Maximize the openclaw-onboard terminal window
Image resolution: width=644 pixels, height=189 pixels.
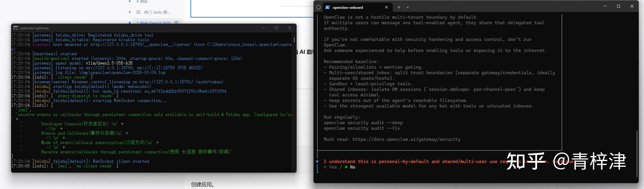pos(618,6)
